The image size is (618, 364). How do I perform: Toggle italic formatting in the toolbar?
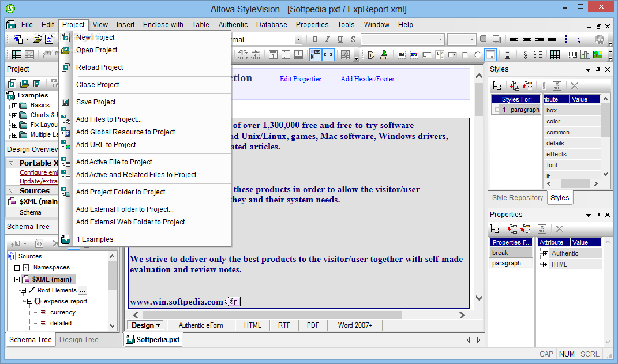pyautogui.click(x=327, y=39)
